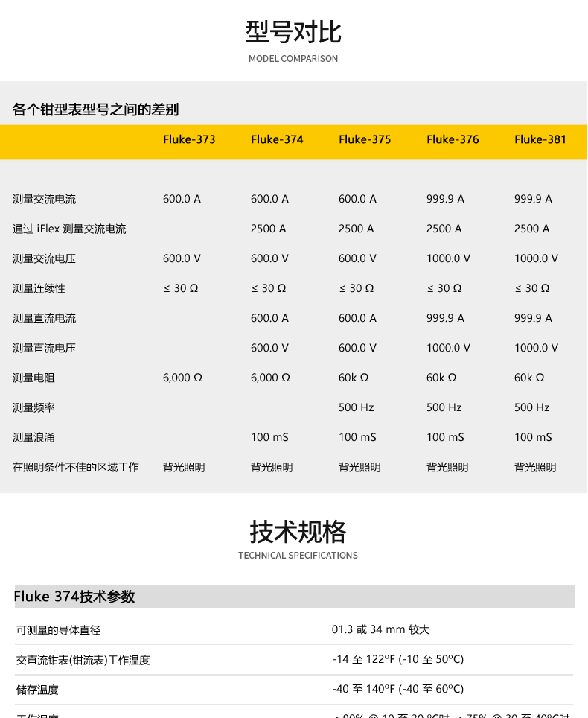Click the 型号对比 main heading
The image size is (588, 718).
pos(293,33)
